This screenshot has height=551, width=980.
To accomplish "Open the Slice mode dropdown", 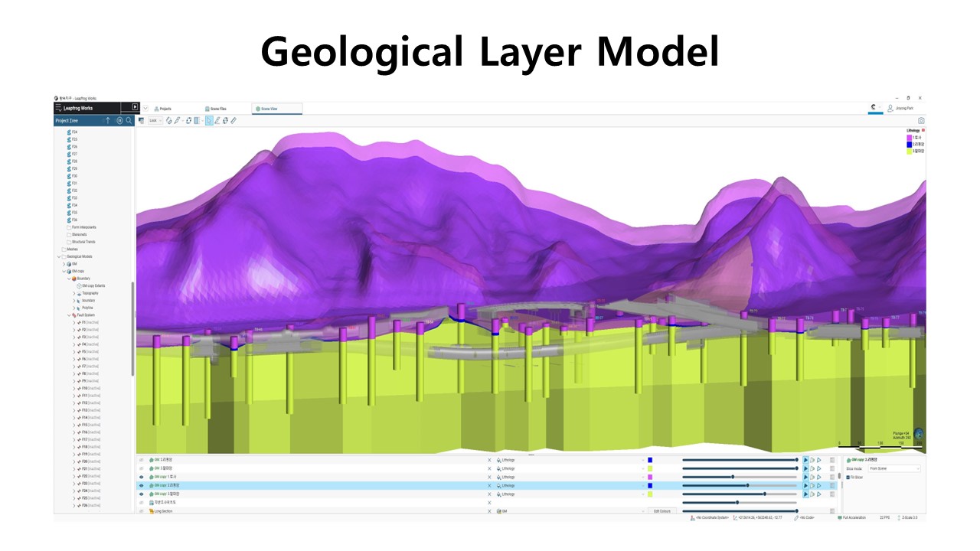I will coord(894,468).
